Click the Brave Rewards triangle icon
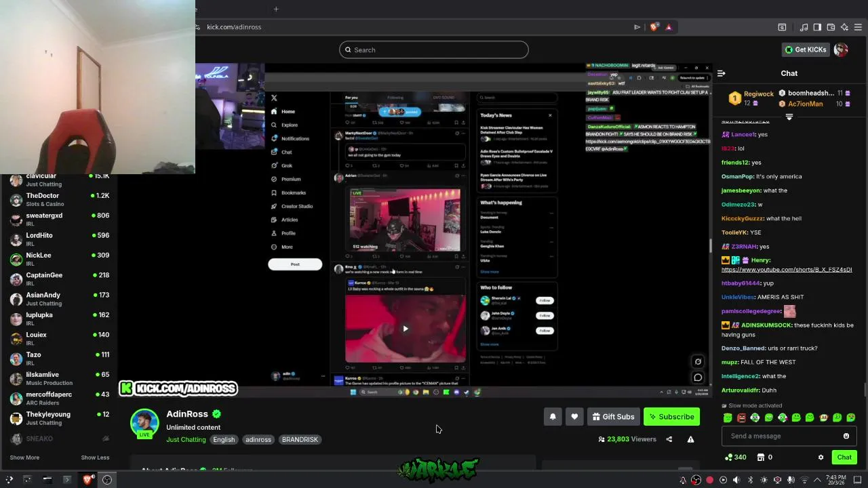The height and width of the screenshot is (488, 868). [669, 27]
